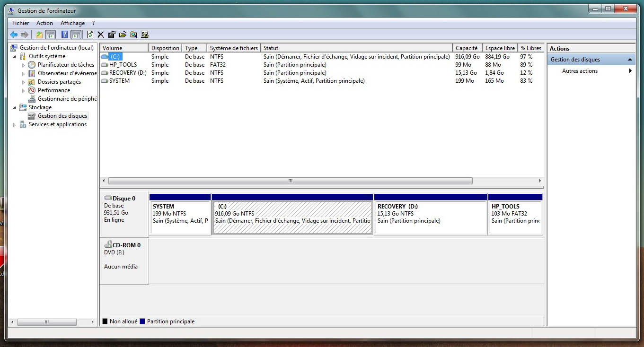The image size is (644, 347).
Task: Click the black Non alloué legend swatch
Action: point(105,321)
